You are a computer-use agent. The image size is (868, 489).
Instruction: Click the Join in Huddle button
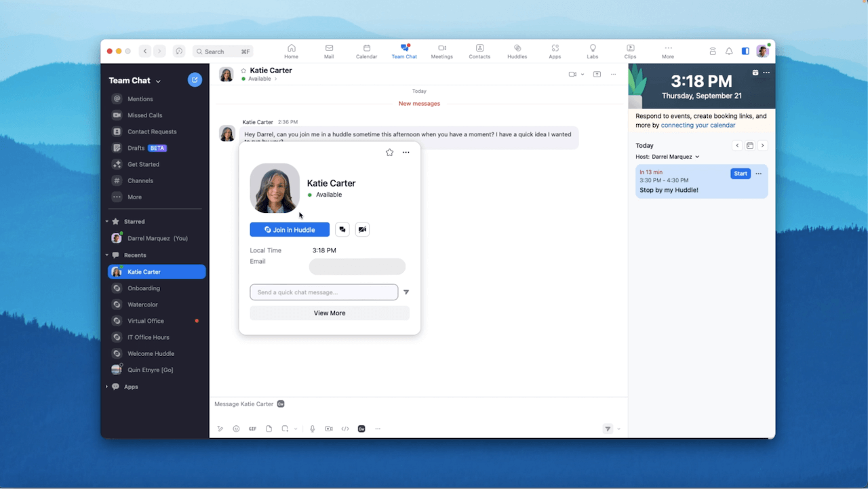click(x=290, y=230)
